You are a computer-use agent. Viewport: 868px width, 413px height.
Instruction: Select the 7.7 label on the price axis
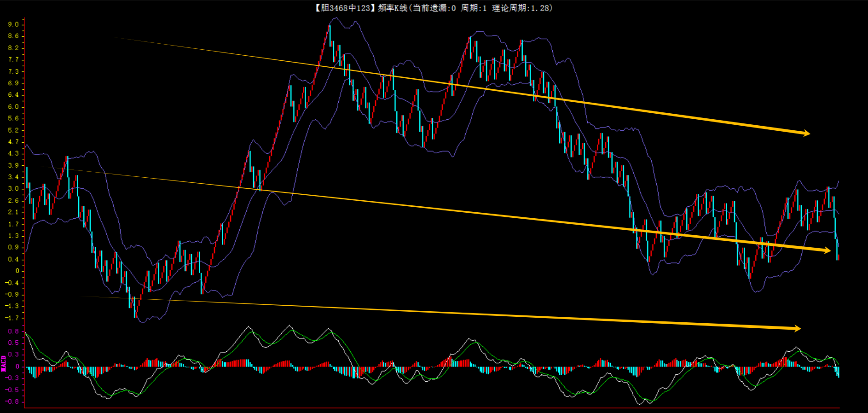[x=13, y=59]
